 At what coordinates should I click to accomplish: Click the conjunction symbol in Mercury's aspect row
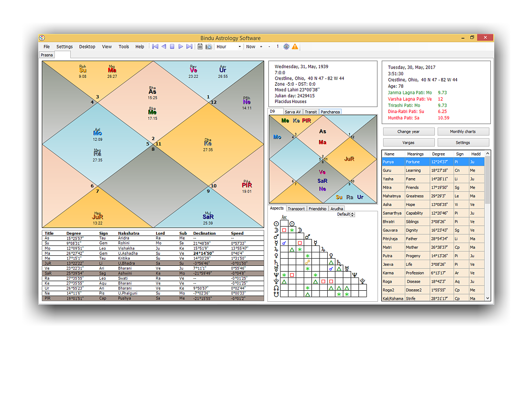point(284,243)
